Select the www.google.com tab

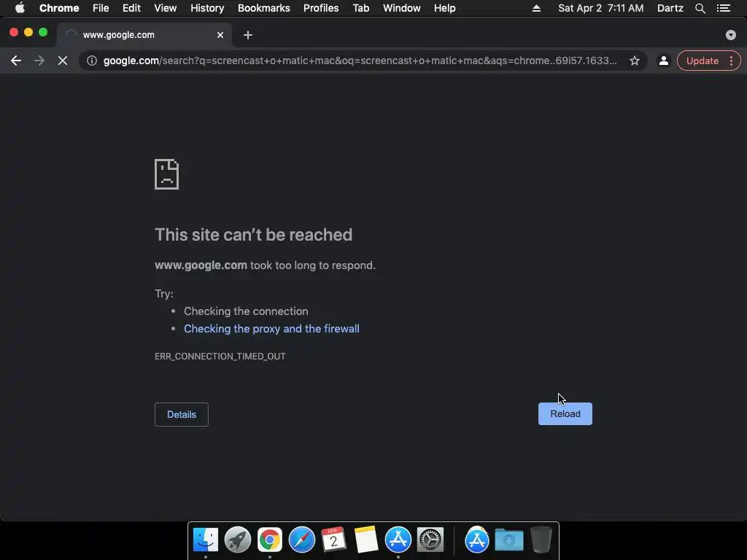tap(144, 35)
